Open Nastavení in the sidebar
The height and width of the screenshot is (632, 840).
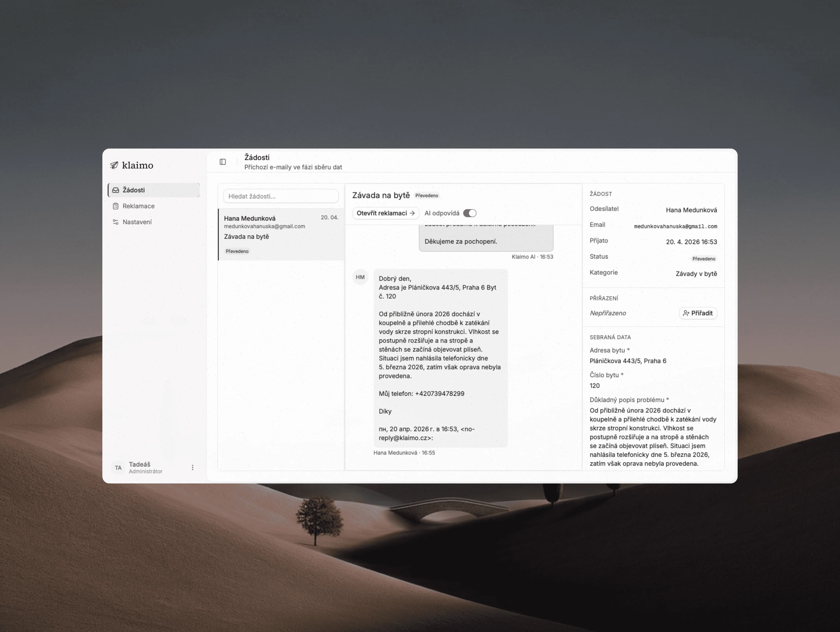coord(154,222)
